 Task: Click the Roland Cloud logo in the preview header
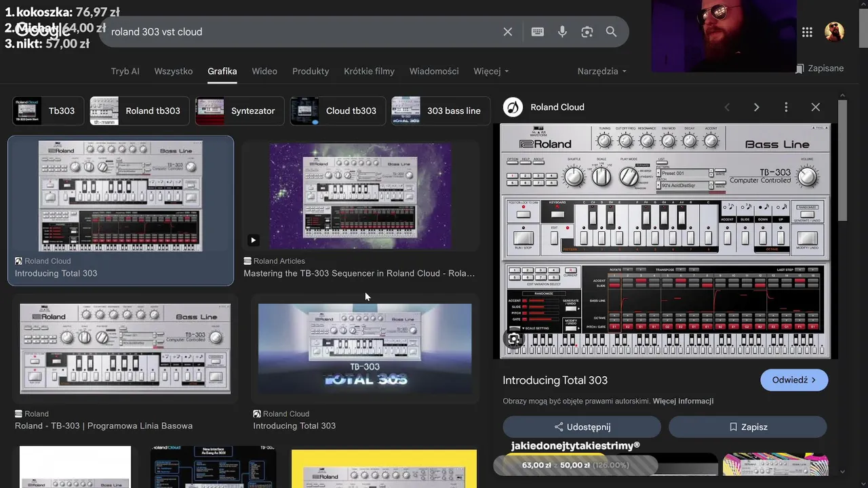513,107
